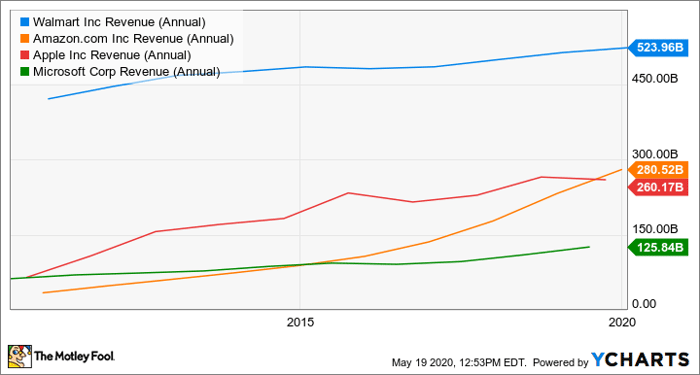Click the Motley Fool jester logo icon
The height and width of the screenshot is (375, 700).
tap(20, 357)
